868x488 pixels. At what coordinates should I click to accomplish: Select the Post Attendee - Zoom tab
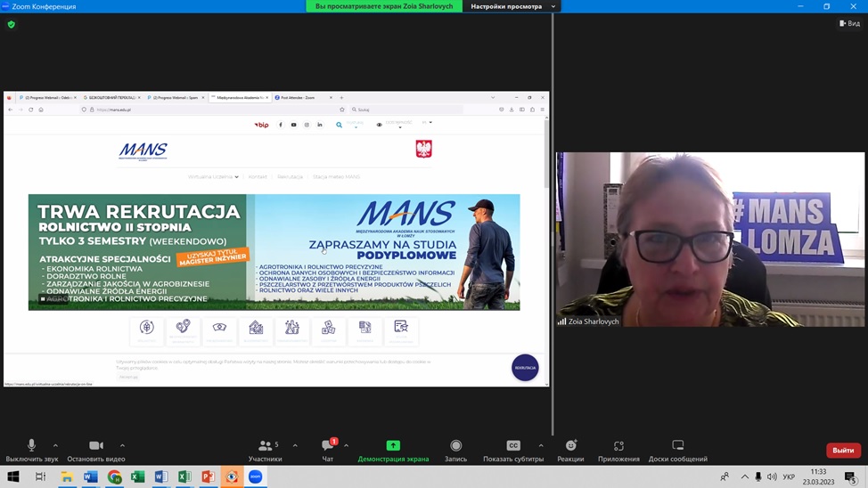click(x=303, y=97)
